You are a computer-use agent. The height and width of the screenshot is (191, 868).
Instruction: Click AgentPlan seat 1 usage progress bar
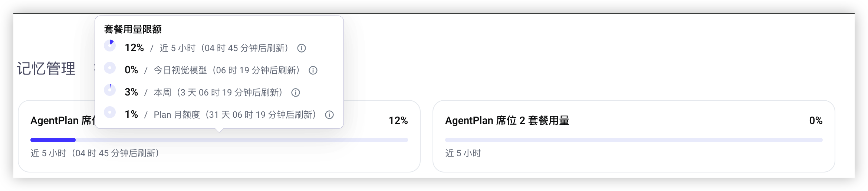219,140
